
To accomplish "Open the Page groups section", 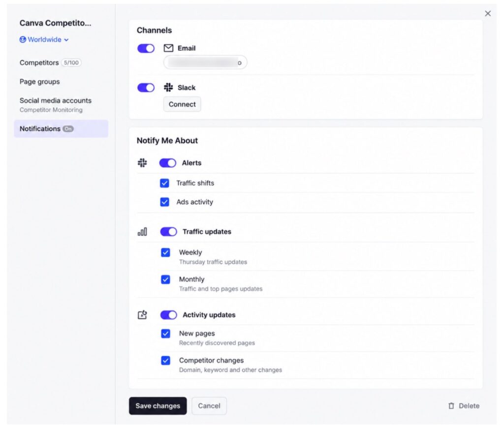I will tap(39, 82).
